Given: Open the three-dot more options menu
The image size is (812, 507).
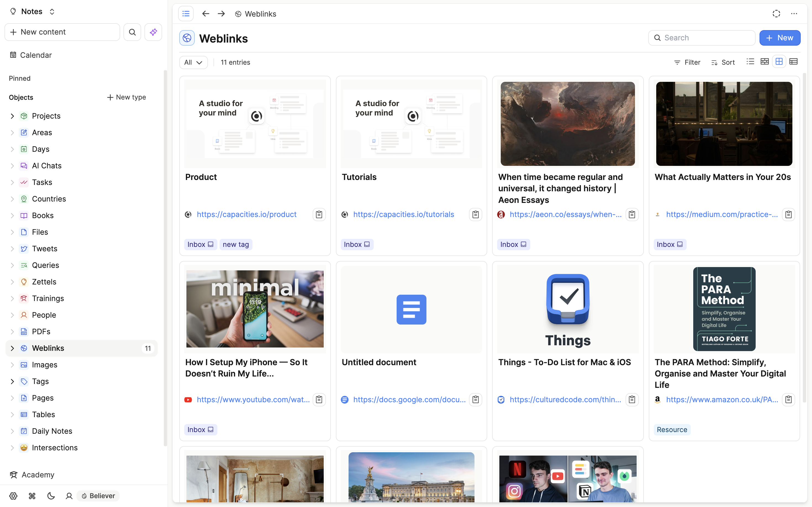Looking at the screenshot, I should (794, 14).
